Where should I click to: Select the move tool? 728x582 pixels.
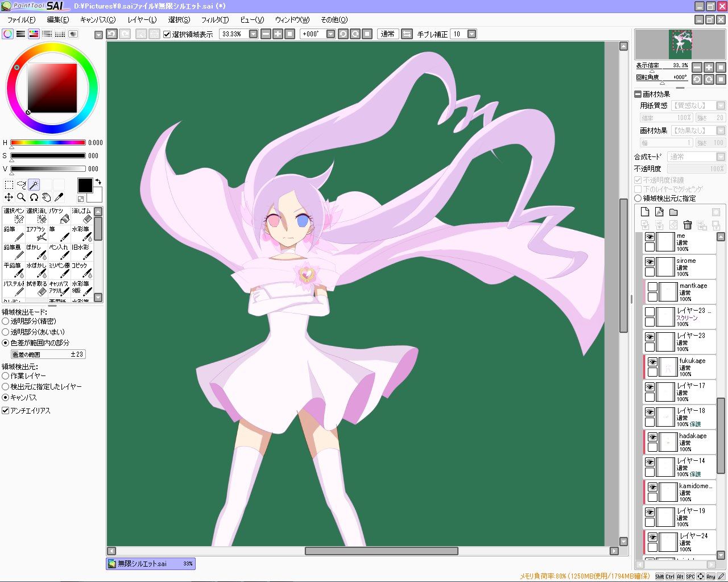pyautogui.click(x=9, y=197)
